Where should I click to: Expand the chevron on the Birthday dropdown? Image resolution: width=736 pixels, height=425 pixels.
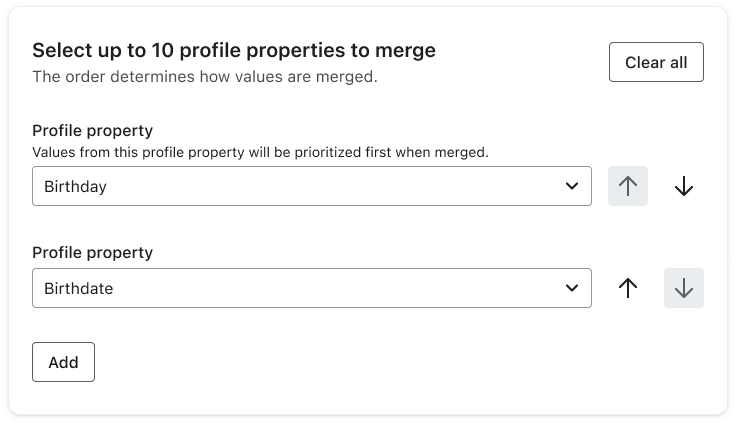[x=572, y=186]
